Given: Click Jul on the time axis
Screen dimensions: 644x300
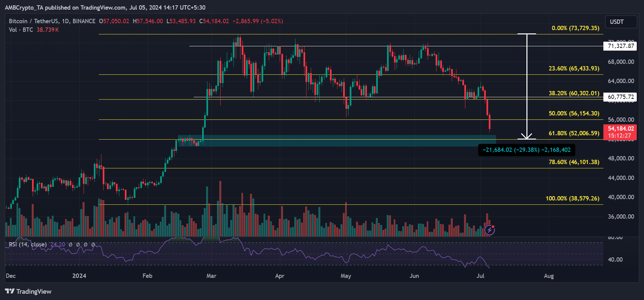Looking at the screenshot, I should click(x=481, y=276).
